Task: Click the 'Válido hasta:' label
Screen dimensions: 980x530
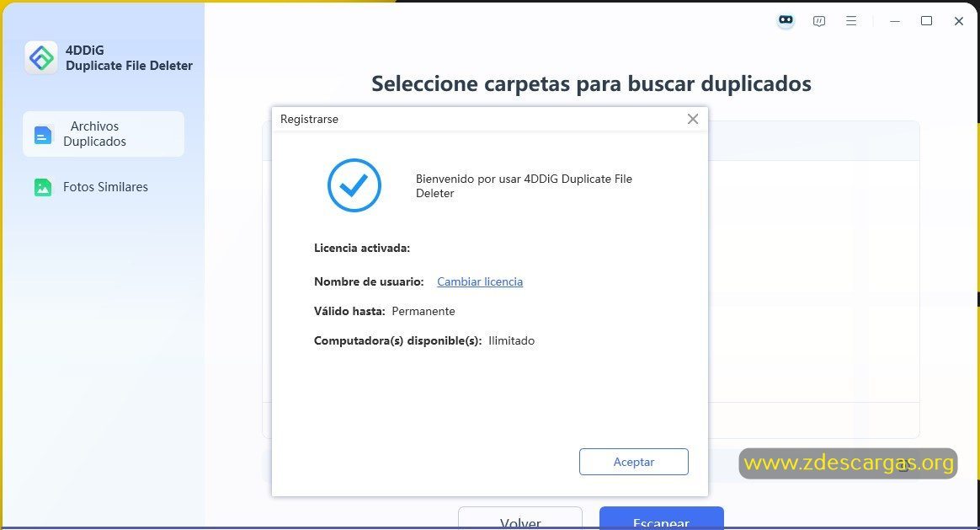Action: (x=349, y=311)
